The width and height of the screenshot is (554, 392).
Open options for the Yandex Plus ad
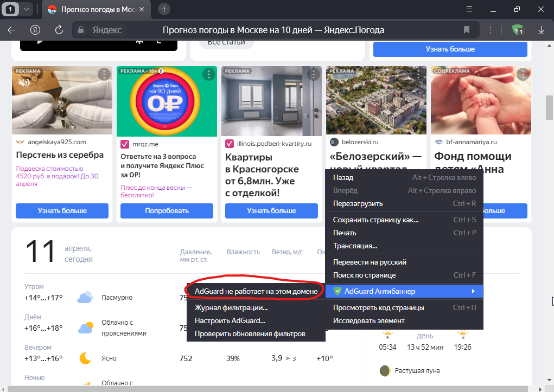tap(208, 74)
